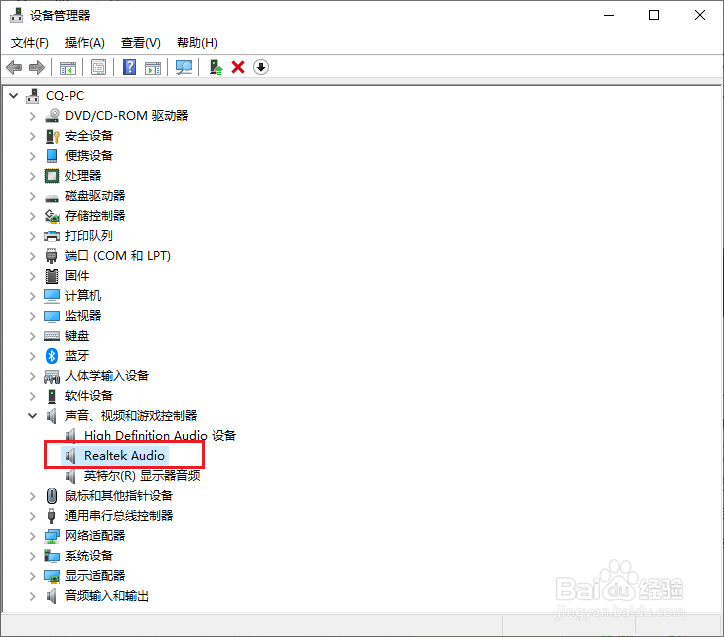Expand the 鼠标和其他指针设备 category
The height and width of the screenshot is (637, 724).
coord(32,496)
